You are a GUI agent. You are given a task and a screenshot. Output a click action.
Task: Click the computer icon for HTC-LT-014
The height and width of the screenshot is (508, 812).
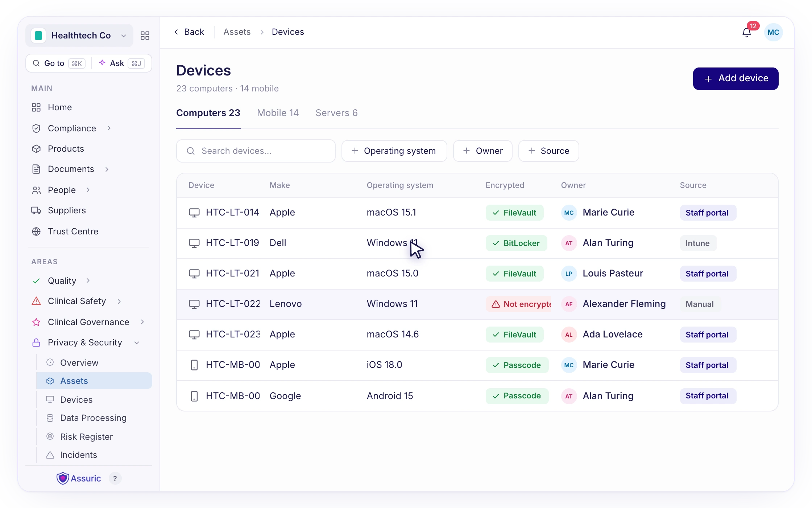coord(194,213)
